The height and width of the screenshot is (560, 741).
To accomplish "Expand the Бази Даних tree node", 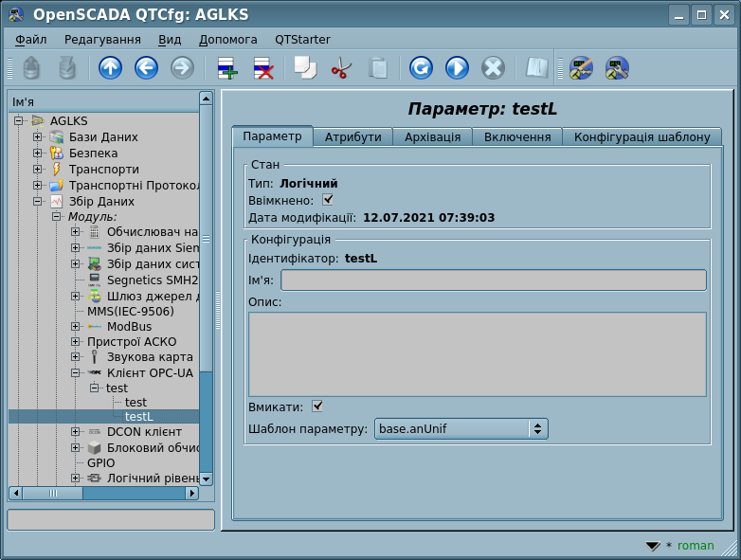I will click(x=38, y=136).
